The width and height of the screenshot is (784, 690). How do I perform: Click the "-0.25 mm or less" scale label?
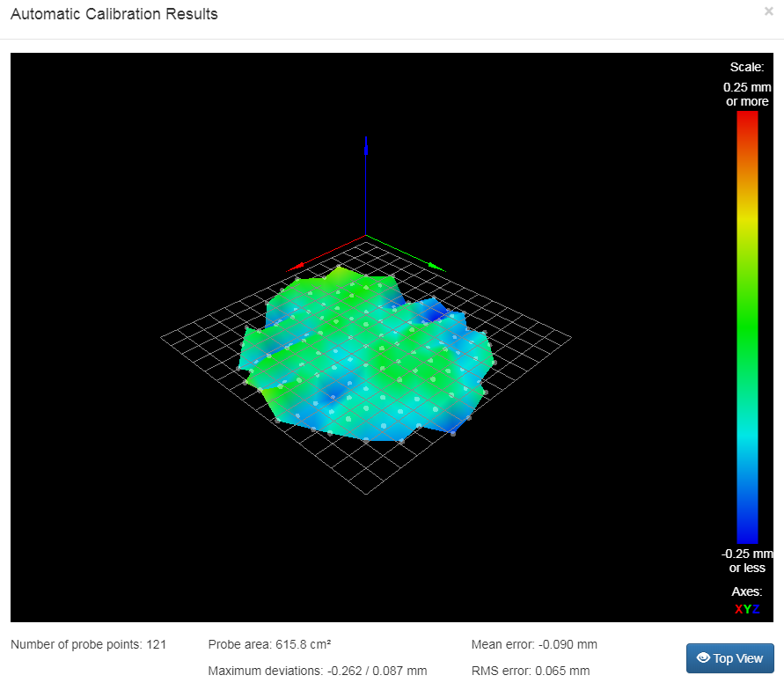pyautogui.click(x=746, y=561)
